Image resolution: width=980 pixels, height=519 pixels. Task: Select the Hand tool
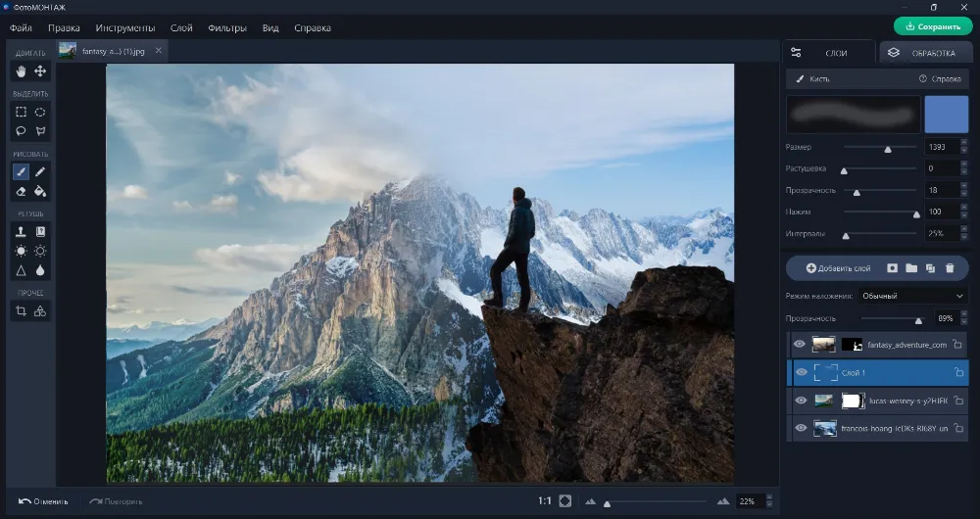click(21, 71)
